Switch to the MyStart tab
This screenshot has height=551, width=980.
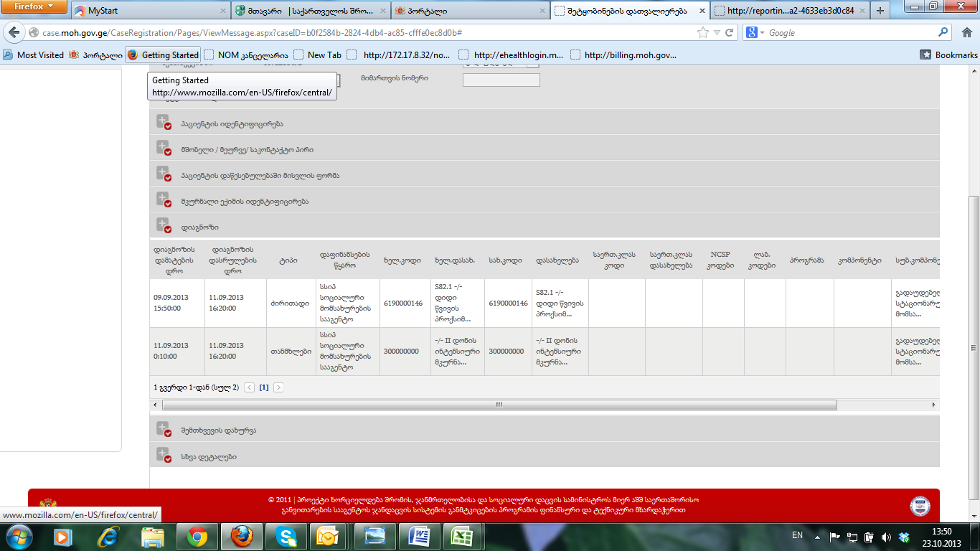point(151,11)
